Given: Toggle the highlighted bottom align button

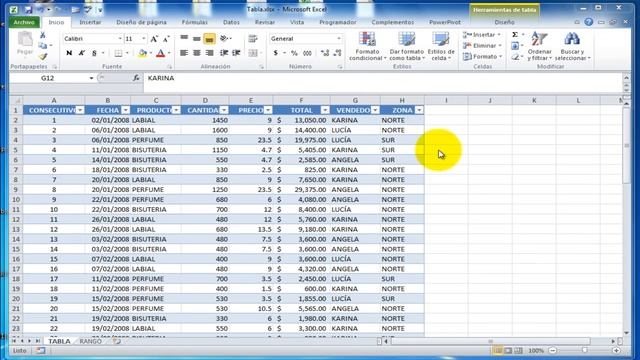Looking at the screenshot, I should (x=209, y=39).
